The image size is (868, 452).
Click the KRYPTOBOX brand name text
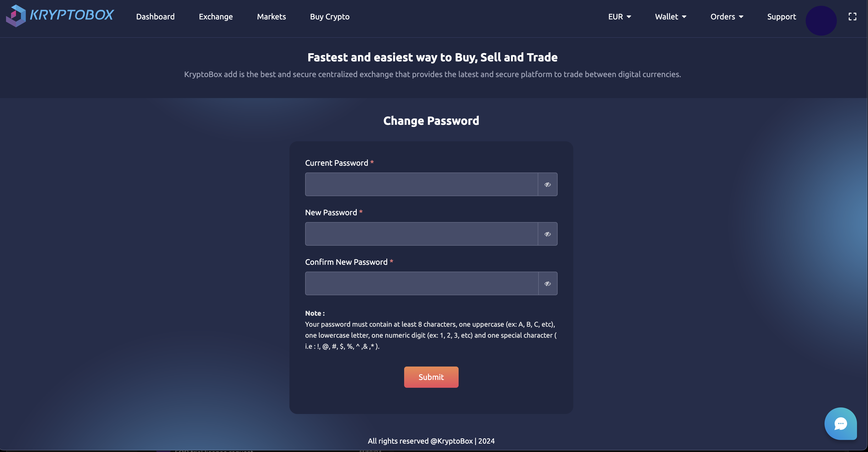tap(72, 15)
